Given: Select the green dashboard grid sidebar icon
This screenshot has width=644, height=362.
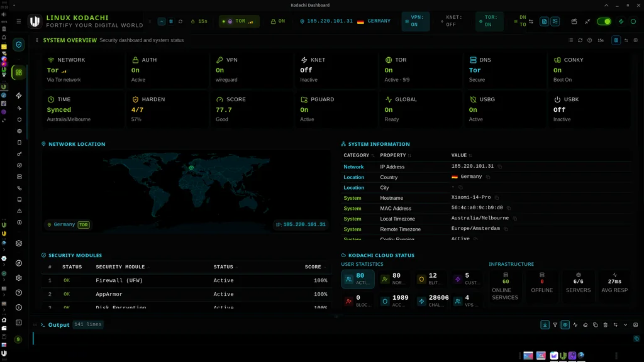Looking at the screenshot, I should click(18, 73).
